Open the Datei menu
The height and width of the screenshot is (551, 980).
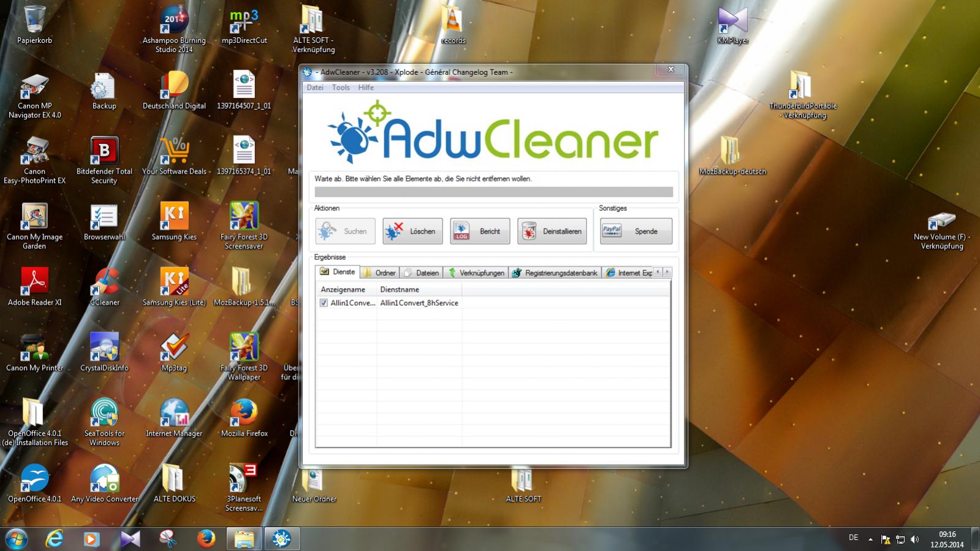coord(315,88)
